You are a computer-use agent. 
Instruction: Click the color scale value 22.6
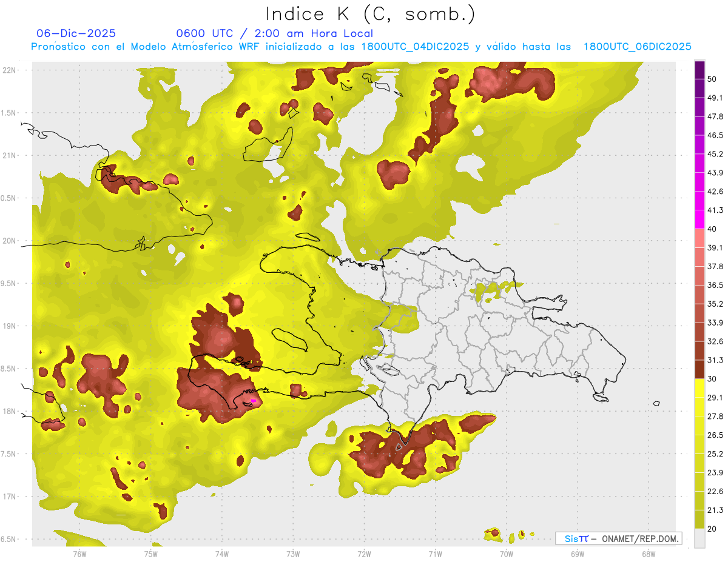tap(715, 492)
